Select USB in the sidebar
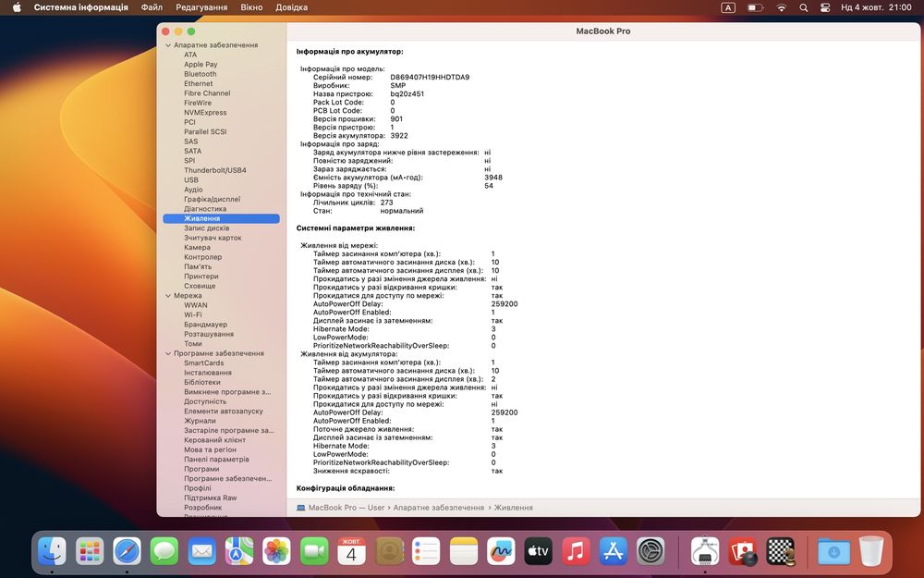924x578 pixels. click(191, 180)
